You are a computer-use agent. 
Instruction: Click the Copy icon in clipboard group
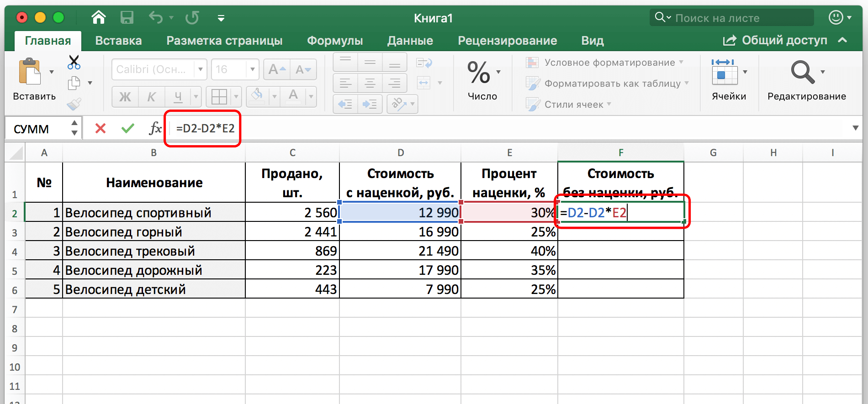click(74, 83)
